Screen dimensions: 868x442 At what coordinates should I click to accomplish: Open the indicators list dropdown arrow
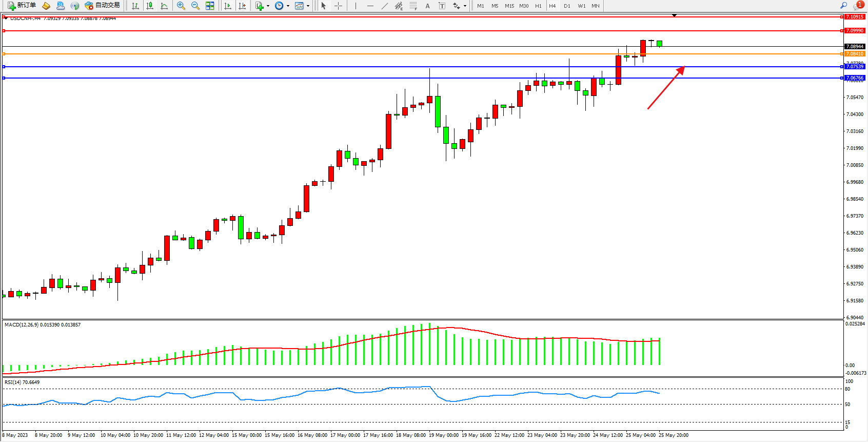[268, 6]
